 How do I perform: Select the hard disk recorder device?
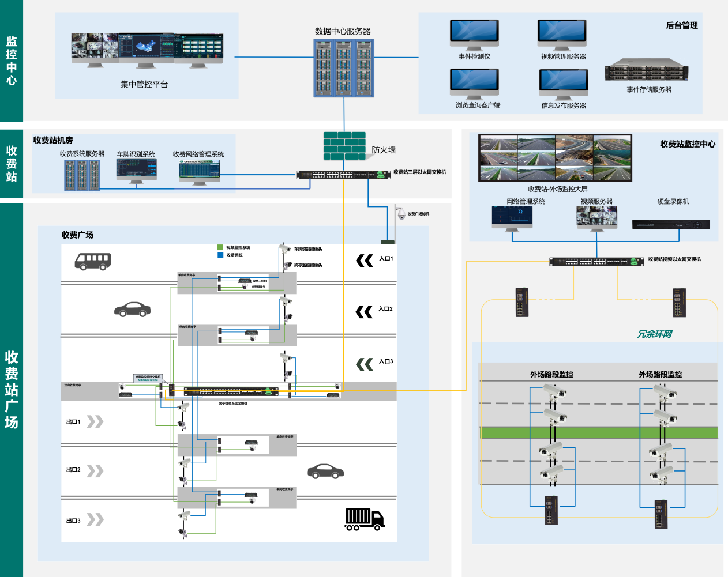pos(671,225)
